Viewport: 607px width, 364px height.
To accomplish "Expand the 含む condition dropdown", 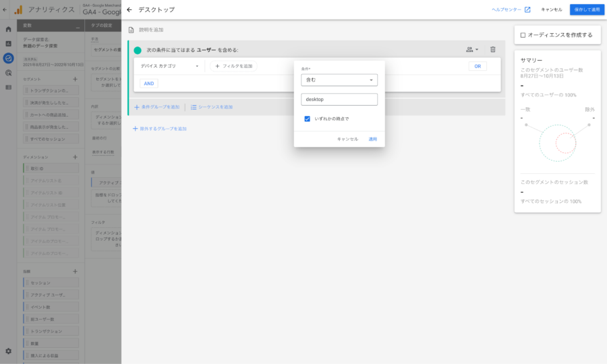I will [x=339, y=80].
